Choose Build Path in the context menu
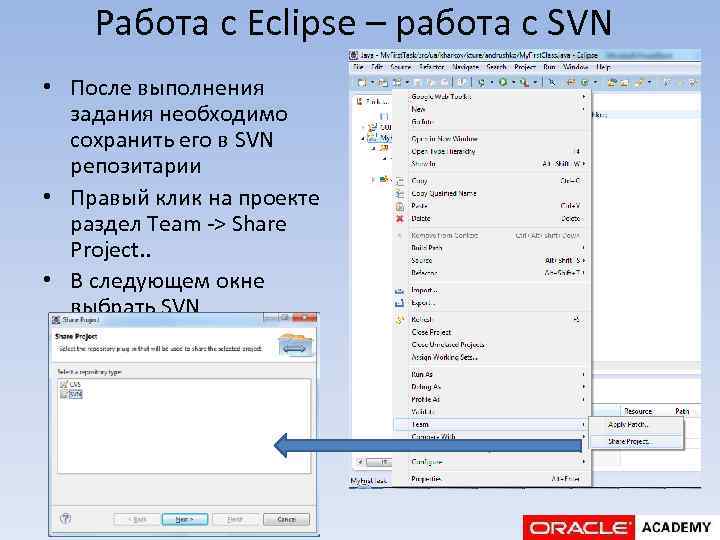This screenshot has height=540, width=720. 491,248
